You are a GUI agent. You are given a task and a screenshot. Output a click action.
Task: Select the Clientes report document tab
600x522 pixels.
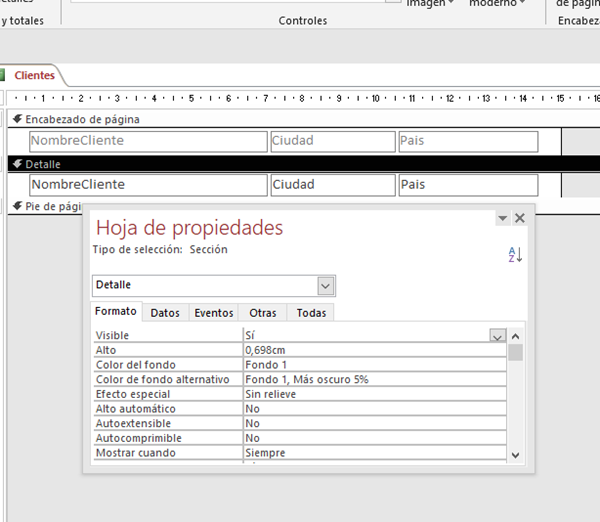click(x=34, y=75)
